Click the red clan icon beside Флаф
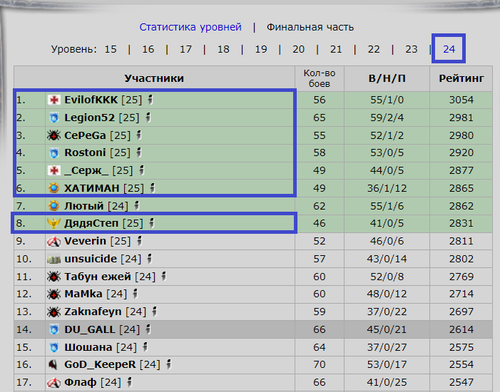Viewport: 500px width, 392px height. click(x=54, y=383)
